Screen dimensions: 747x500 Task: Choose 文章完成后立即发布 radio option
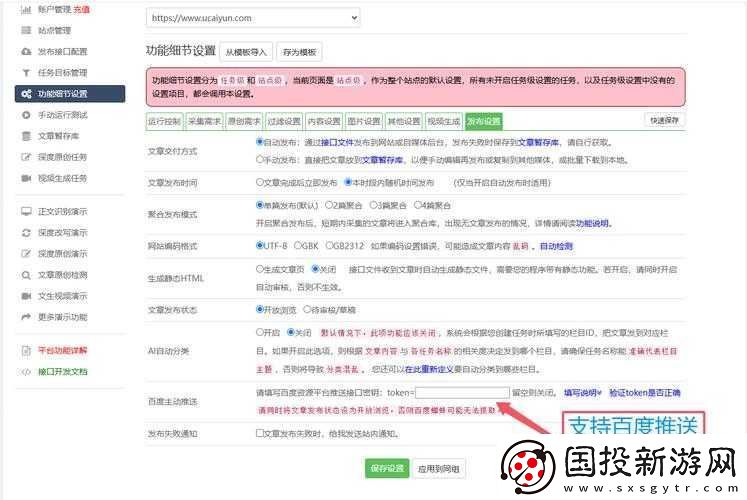(x=260, y=182)
